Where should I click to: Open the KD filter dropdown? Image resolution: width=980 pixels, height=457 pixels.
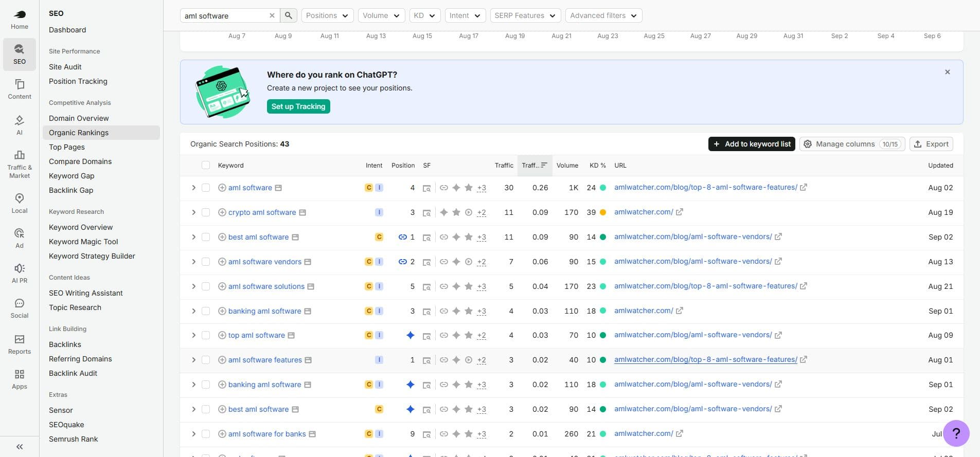424,15
